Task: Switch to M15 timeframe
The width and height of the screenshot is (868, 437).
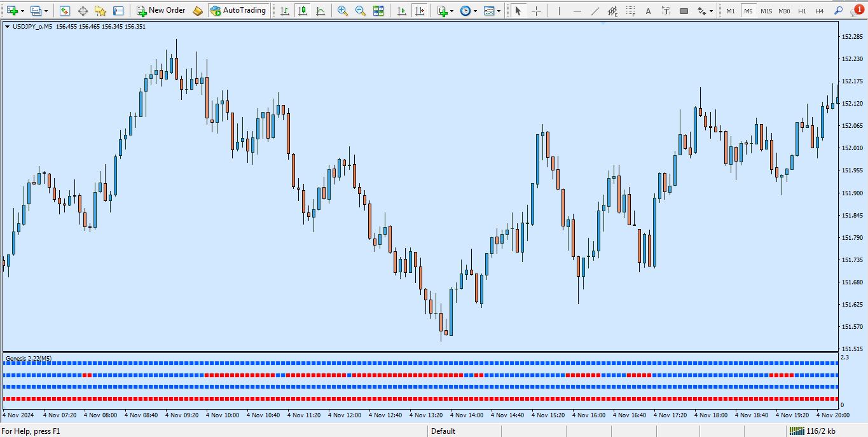Action: pyautogui.click(x=766, y=11)
